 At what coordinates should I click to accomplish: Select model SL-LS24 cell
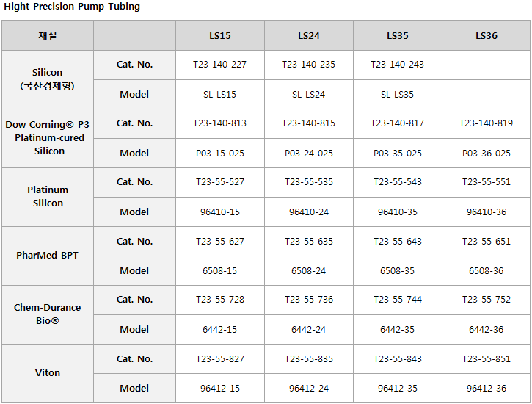point(308,94)
